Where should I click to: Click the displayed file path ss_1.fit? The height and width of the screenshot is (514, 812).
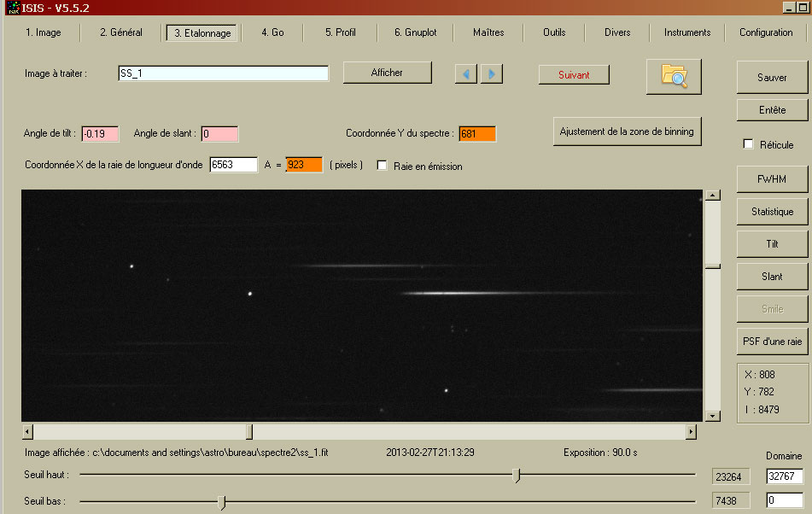point(177,453)
